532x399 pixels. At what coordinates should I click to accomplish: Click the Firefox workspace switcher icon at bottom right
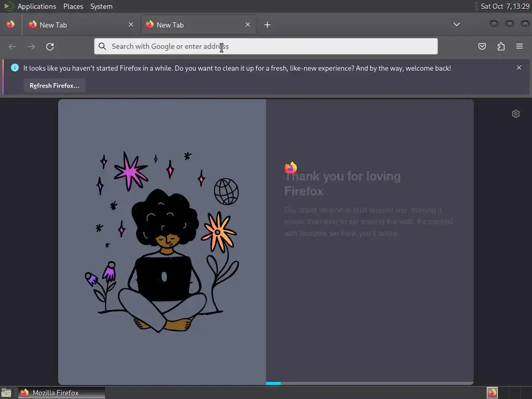[x=492, y=393]
